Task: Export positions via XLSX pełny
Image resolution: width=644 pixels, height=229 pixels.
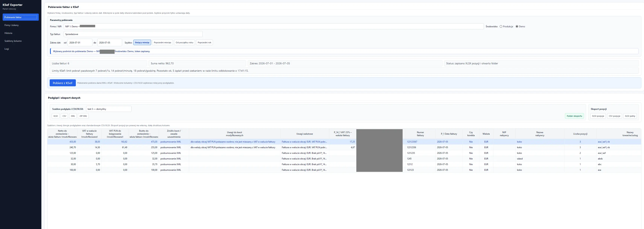Action: point(630,116)
